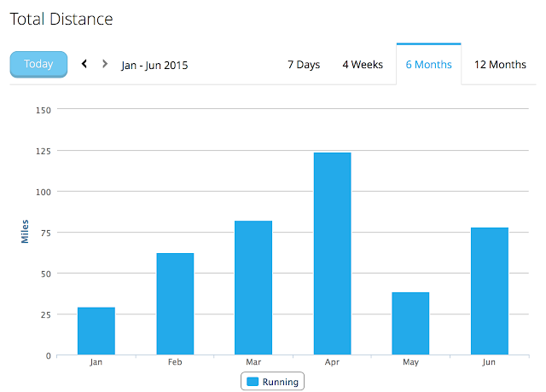546x392 pixels.
Task: Click the Today button
Action: coord(38,65)
